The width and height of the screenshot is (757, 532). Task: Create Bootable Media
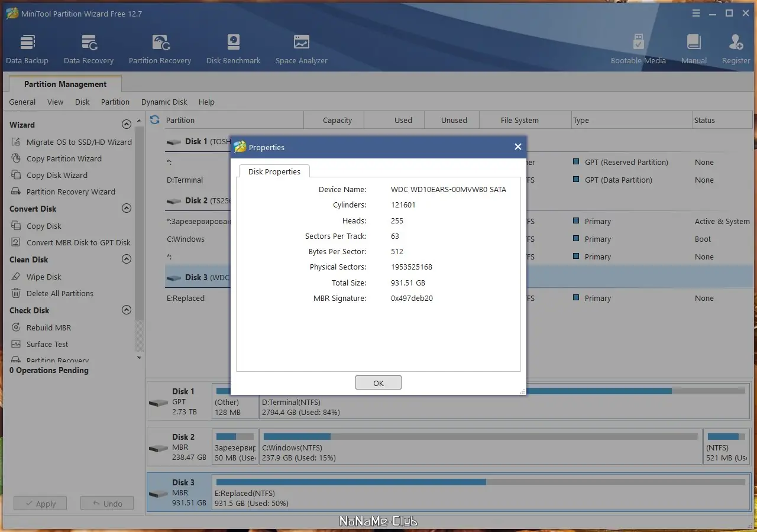(638, 50)
